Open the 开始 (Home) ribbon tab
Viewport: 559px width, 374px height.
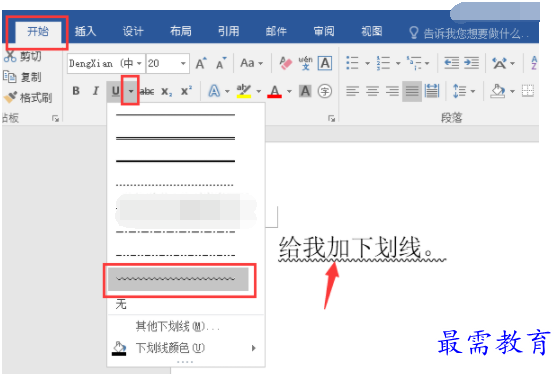click(38, 31)
